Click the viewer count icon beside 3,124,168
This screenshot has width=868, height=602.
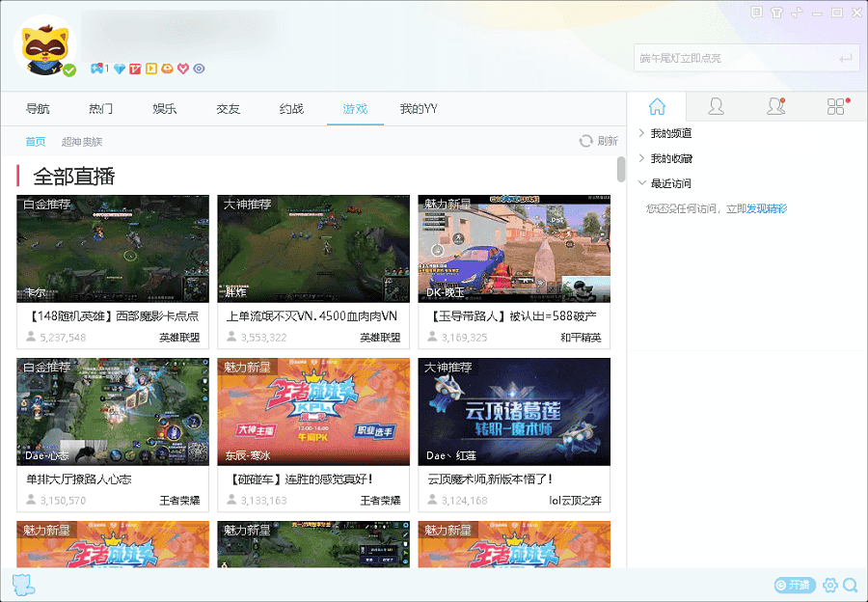coord(432,500)
